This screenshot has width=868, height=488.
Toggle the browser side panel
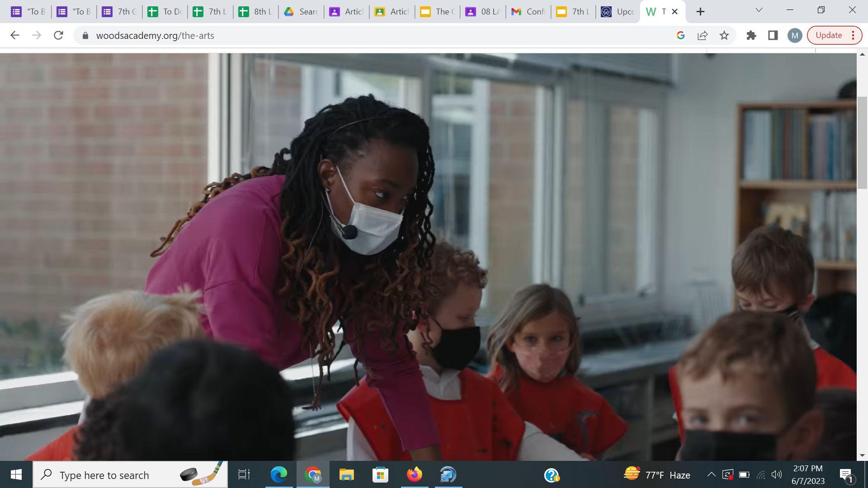pos(773,35)
